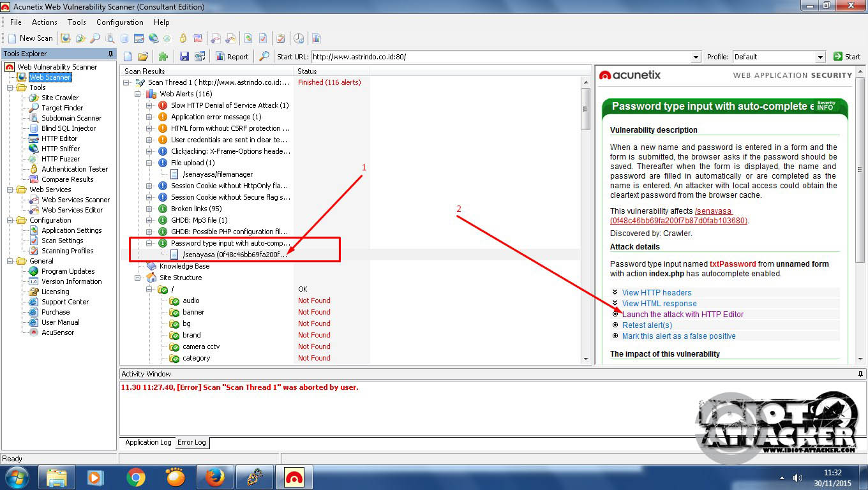Click View HTTP headers link
This screenshot has width=868, height=490.
(657, 293)
